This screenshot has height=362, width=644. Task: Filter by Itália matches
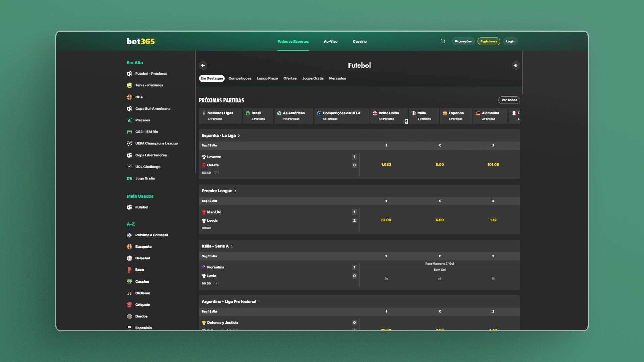tap(424, 116)
